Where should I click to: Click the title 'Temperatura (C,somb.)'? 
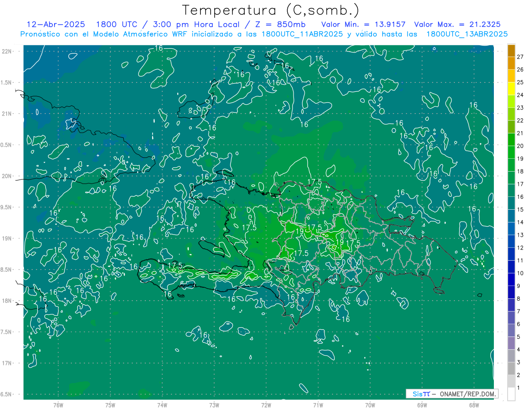(271, 10)
